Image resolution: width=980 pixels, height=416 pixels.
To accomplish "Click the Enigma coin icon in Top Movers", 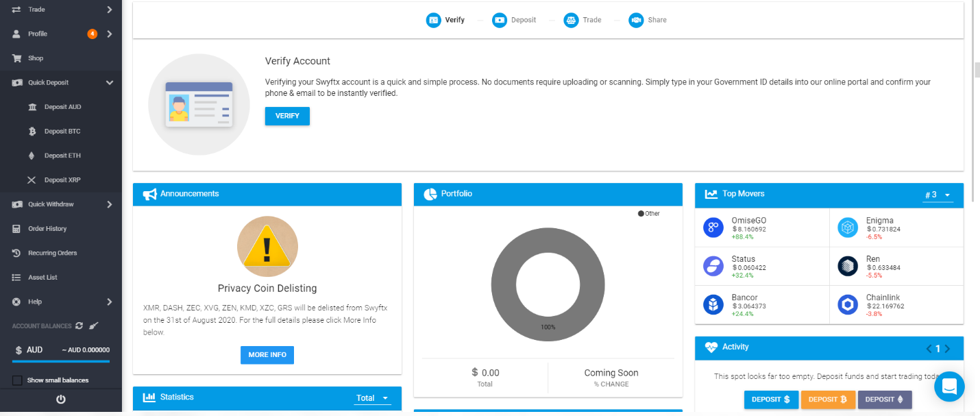I will point(848,228).
